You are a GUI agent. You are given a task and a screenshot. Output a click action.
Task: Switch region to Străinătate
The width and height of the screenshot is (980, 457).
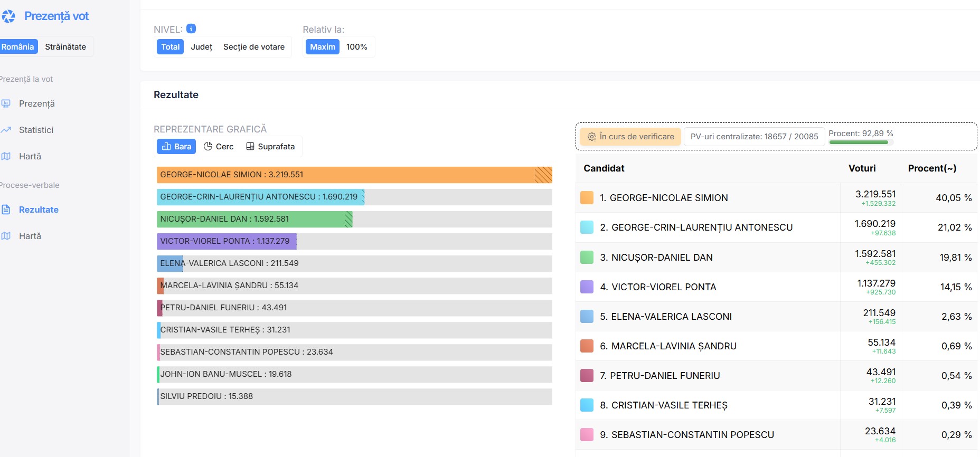click(65, 47)
